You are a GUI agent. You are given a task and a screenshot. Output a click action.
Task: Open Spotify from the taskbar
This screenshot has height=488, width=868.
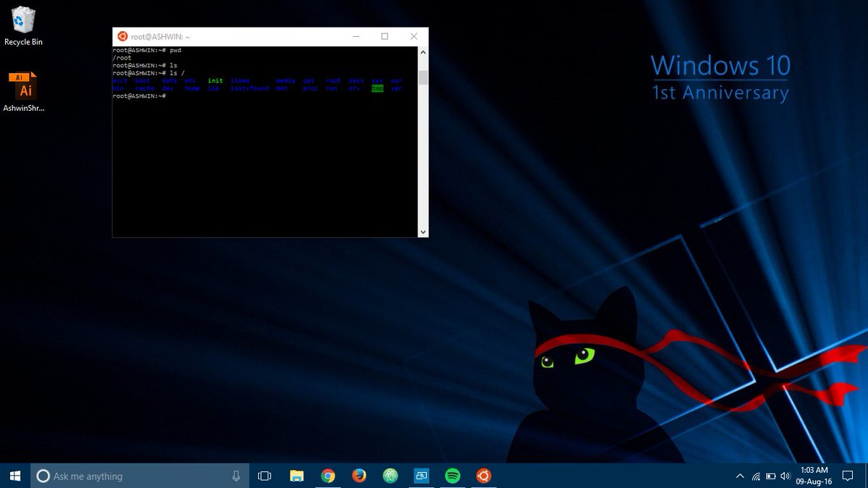pos(453,476)
